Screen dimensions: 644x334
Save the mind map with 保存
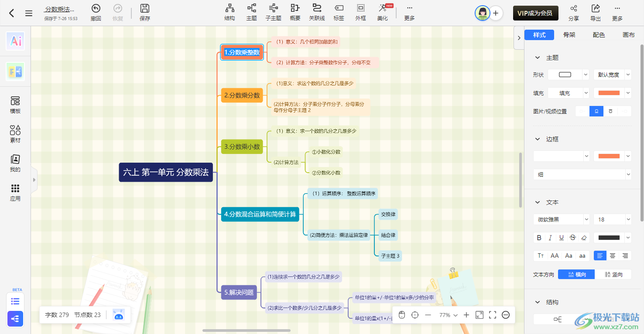tap(145, 13)
